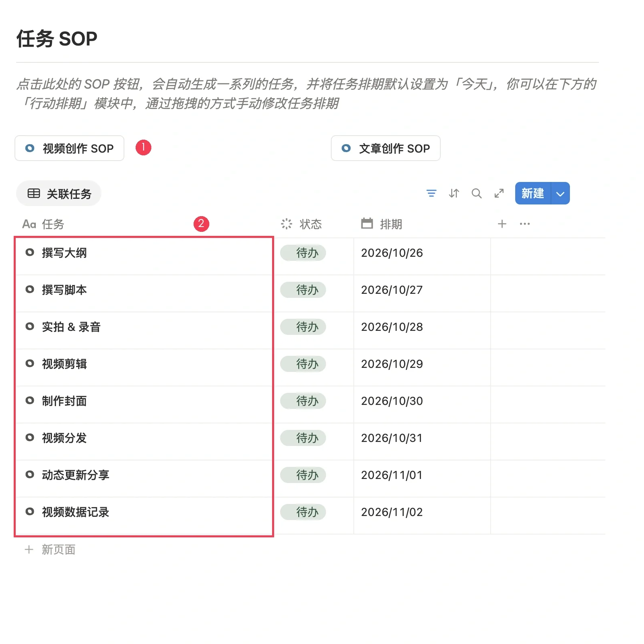Open the 视频剪辑 task
644x644 pixels.
(64, 364)
